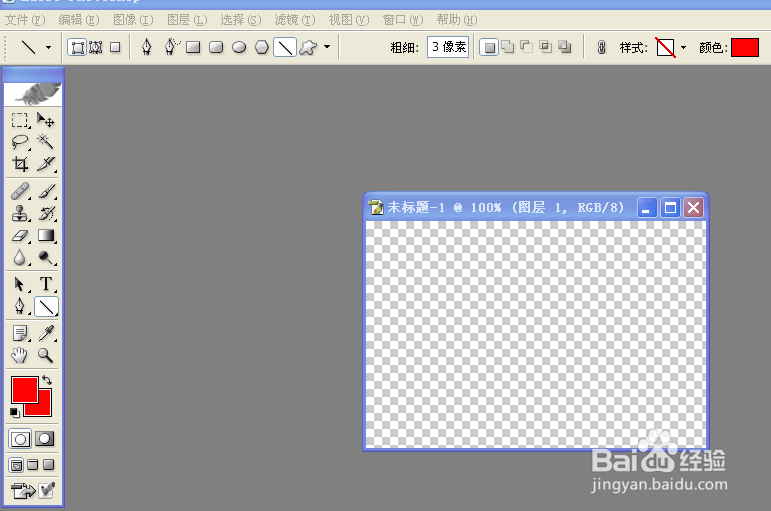Select the Crop tool

click(x=20, y=164)
